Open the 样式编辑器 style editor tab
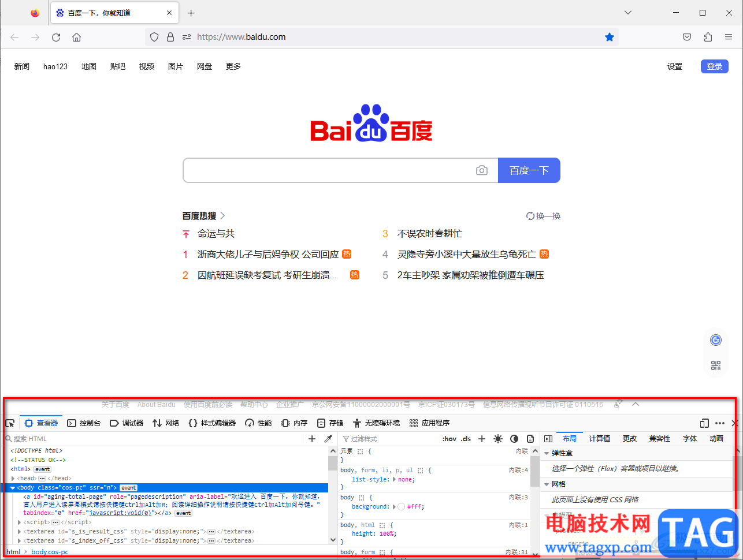 coord(212,423)
